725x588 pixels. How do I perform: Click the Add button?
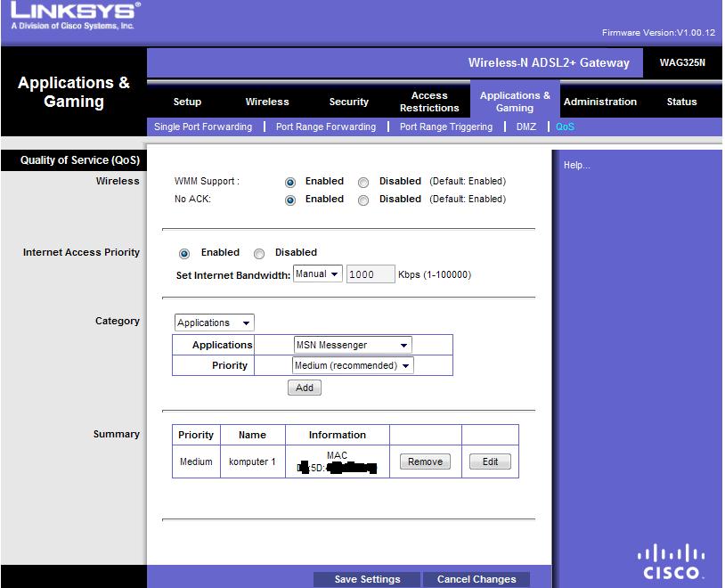(x=305, y=388)
